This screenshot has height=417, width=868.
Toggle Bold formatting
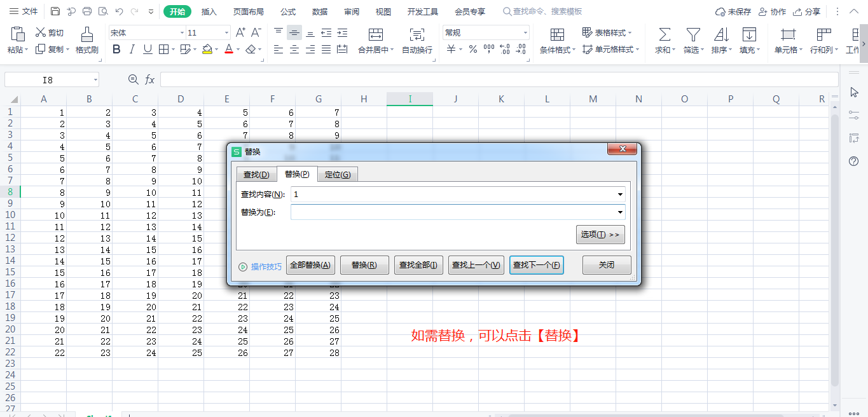click(x=116, y=49)
